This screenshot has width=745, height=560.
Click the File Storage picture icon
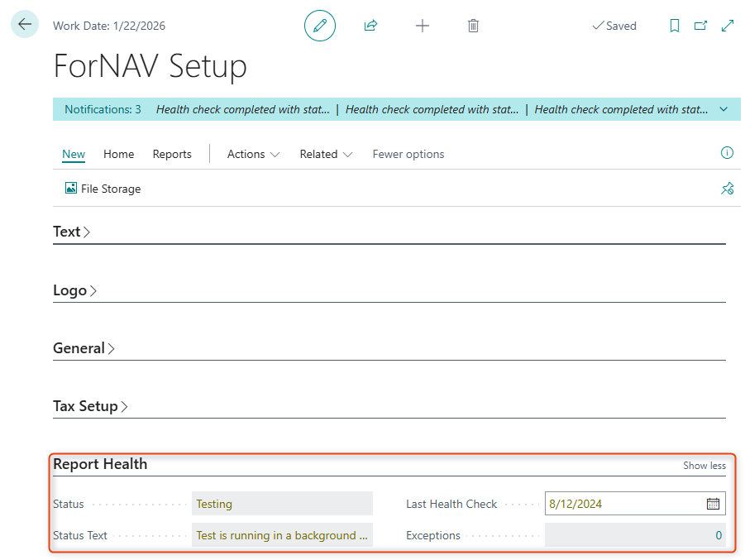coord(71,189)
